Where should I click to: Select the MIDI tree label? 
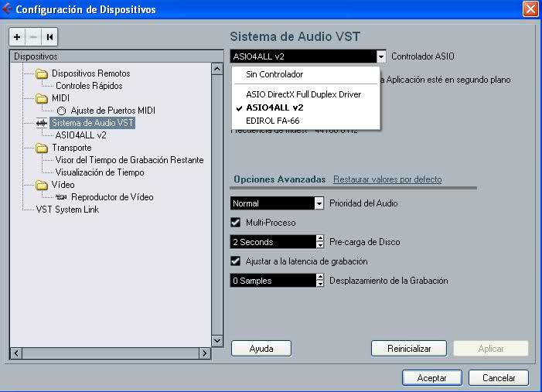tap(60, 98)
